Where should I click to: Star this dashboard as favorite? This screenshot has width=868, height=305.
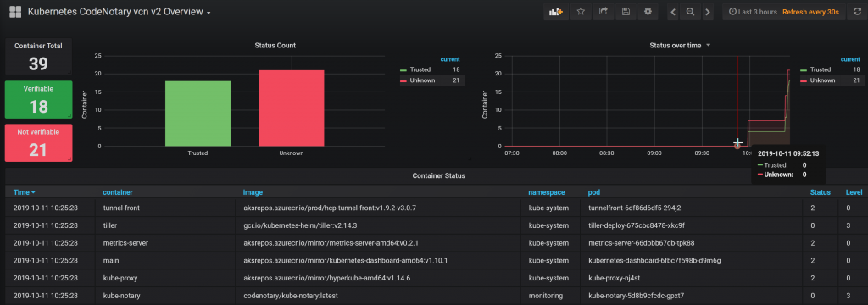pyautogui.click(x=581, y=12)
